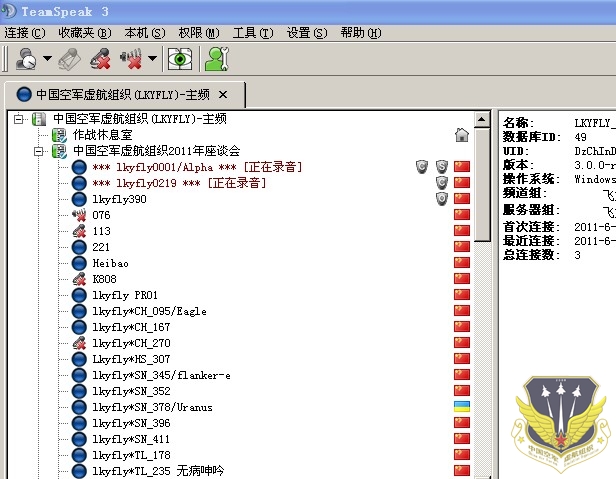616x479 pixels.
Task: Click the status circle for Lkyfly*HS_307
Action: coord(79,359)
